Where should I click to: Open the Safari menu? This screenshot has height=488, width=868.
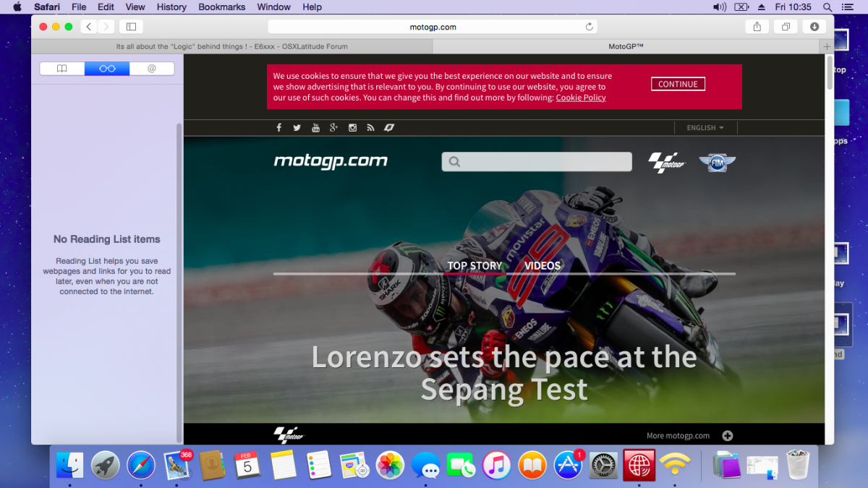[x=47, y=7]
